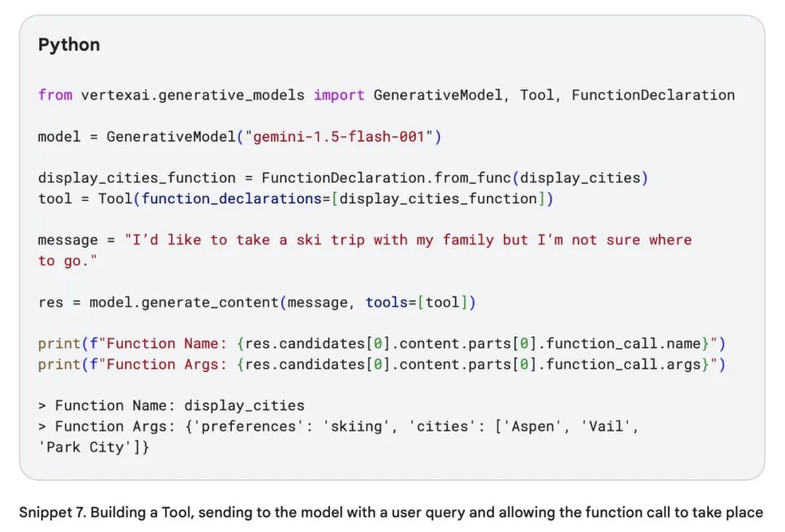Click the "from" keyword on the import line
Viewport: 785px width, 532px height.
55,95
